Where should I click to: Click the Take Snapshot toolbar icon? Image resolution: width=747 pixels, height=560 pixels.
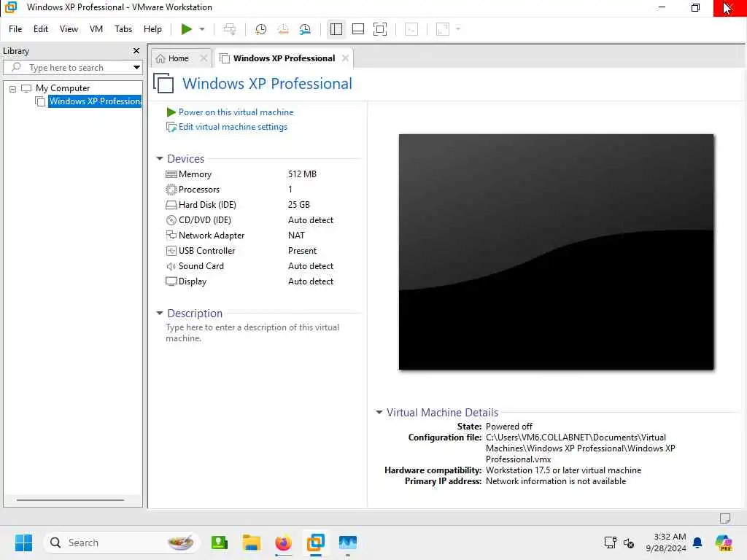click(260, 29)
